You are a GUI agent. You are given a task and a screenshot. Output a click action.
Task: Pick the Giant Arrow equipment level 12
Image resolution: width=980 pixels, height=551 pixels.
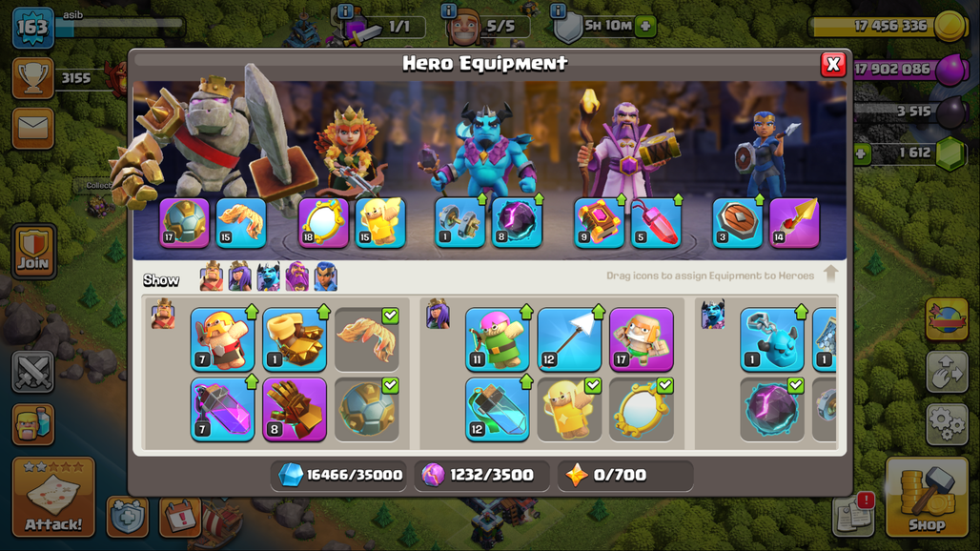tap(569, 339)
